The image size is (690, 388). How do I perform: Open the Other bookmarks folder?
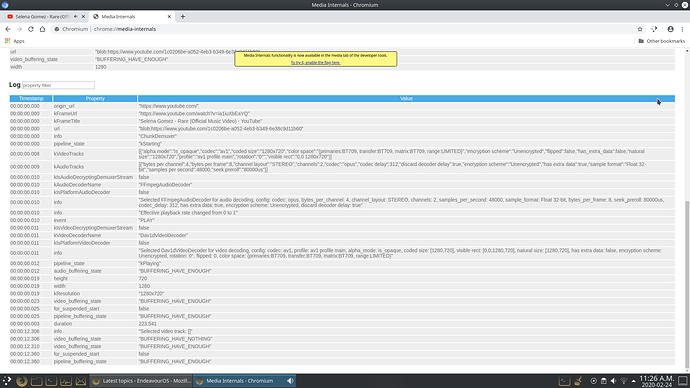click(661, 41)
